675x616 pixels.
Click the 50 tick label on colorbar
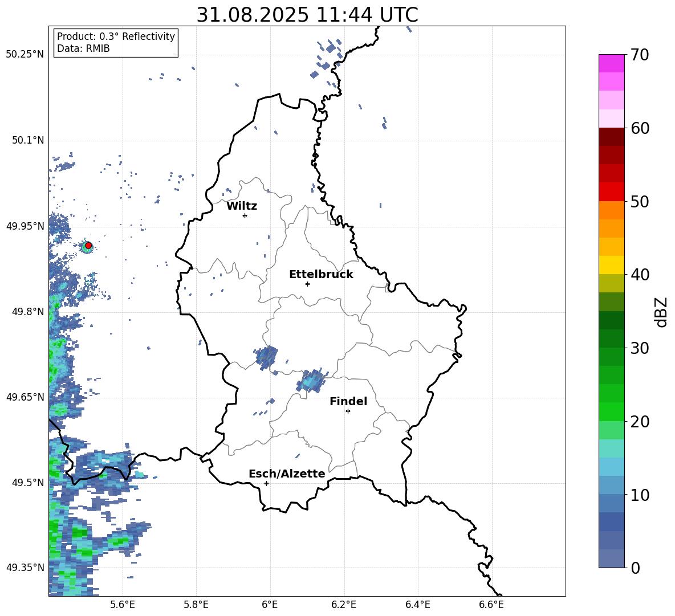(640, 201)
